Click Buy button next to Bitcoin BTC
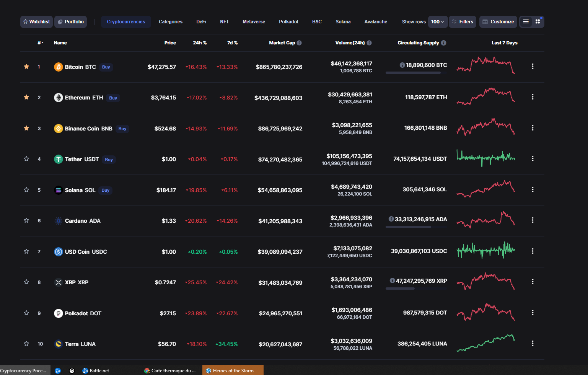The height and width of the screenshot is (375, 588). pyautogui.click(x=106, y=67)
